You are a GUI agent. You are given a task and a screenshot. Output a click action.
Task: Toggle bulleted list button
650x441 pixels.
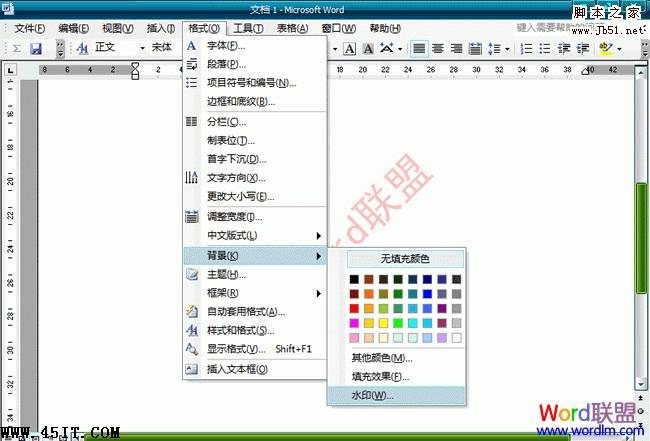[545, 48]
